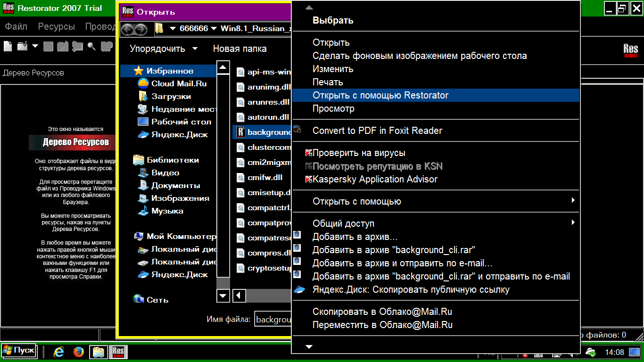Go forward using the dialog's forward arrow
Image resolution: width=644 pixels, height=362 pixels.
click(x=140, y=29)
